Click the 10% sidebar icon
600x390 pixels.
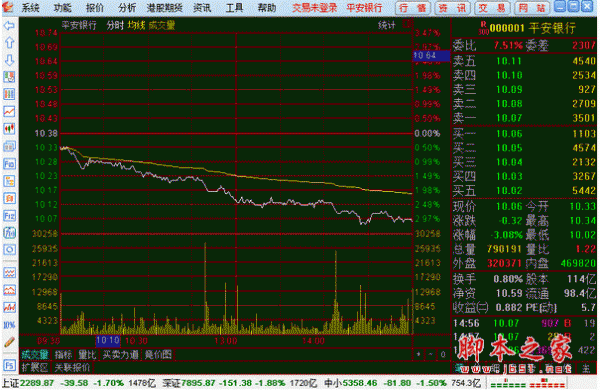point(9,325)
